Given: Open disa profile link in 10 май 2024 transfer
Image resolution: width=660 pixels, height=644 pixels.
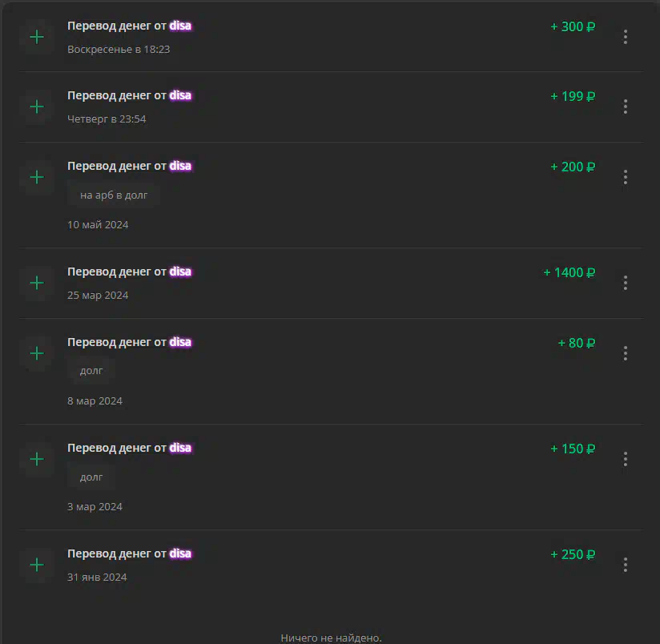Looking at the screenshot, I should tap(180, 166).
